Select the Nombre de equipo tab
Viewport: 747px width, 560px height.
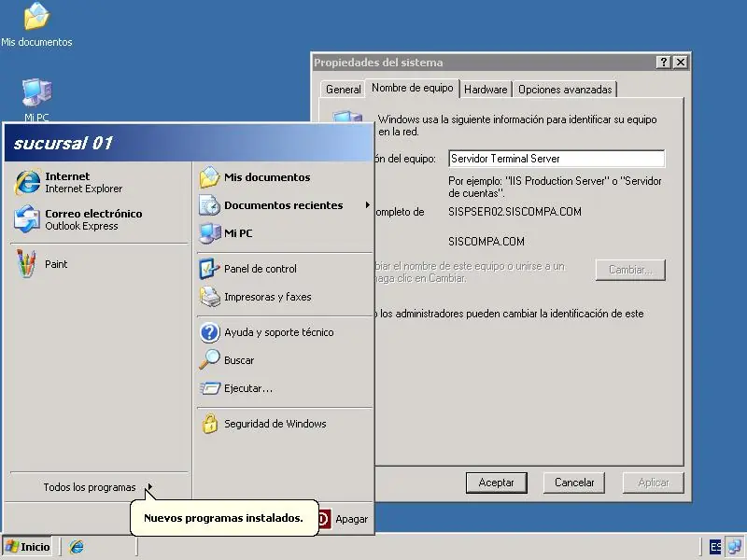pos(412,88)
